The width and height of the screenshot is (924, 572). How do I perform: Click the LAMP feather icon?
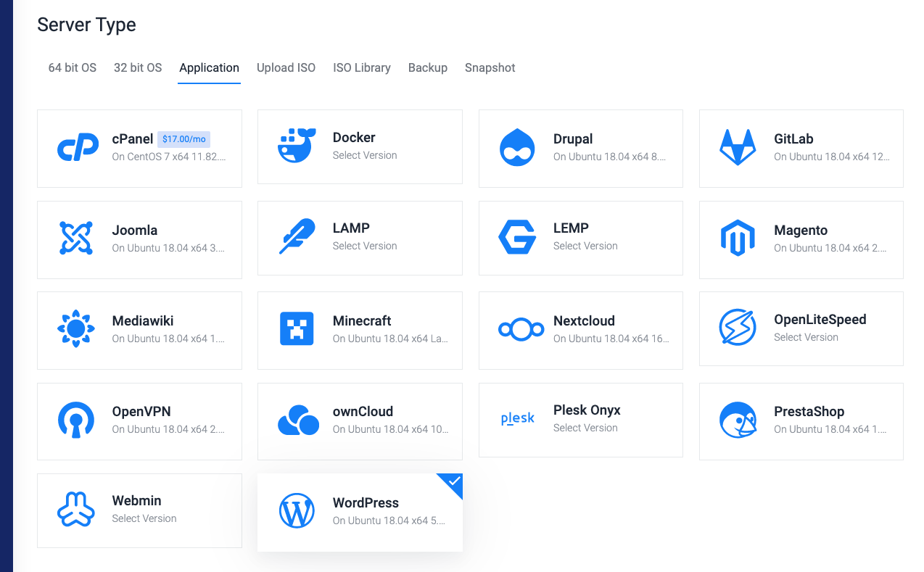297,236
